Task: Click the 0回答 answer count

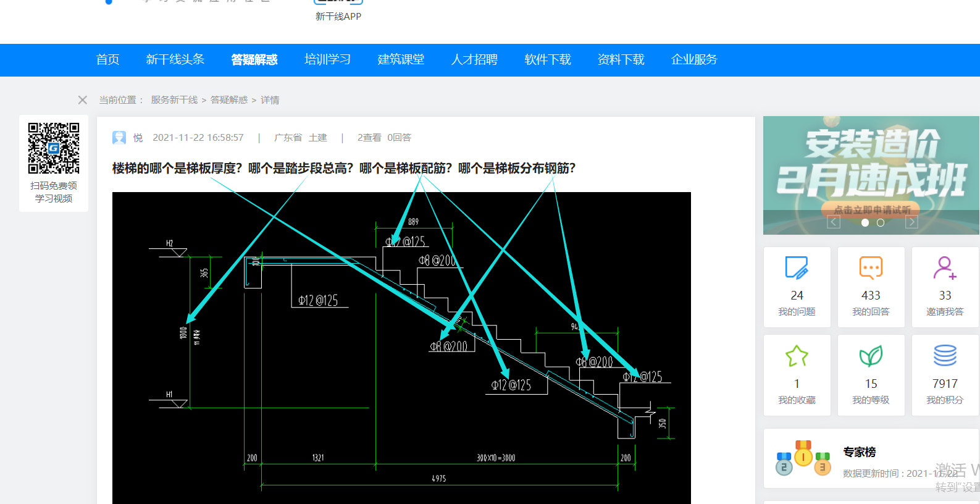Action: pyautogui.click(x=399, y=138)
